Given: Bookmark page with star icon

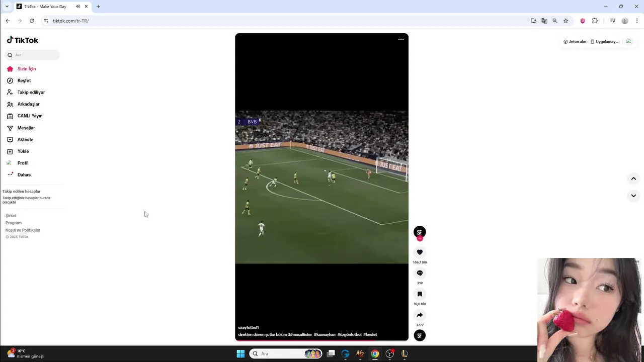Looking at the screenshot, I should [x=566, y=21].
